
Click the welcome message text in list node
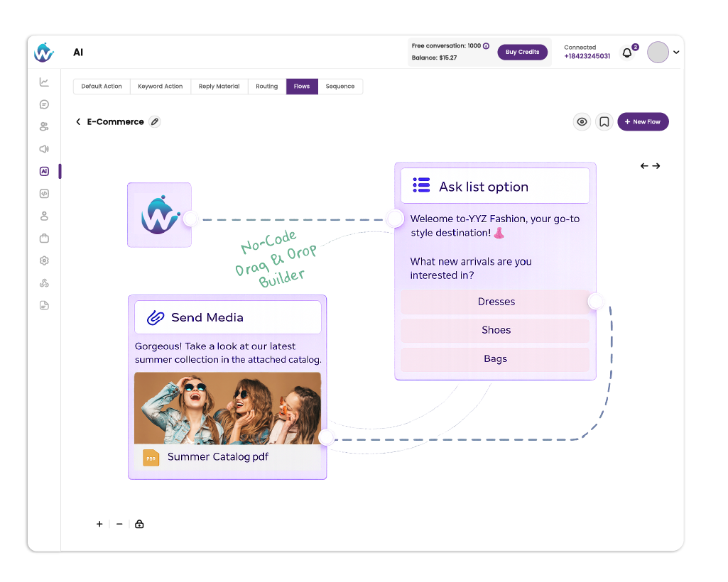click(495, 226)
